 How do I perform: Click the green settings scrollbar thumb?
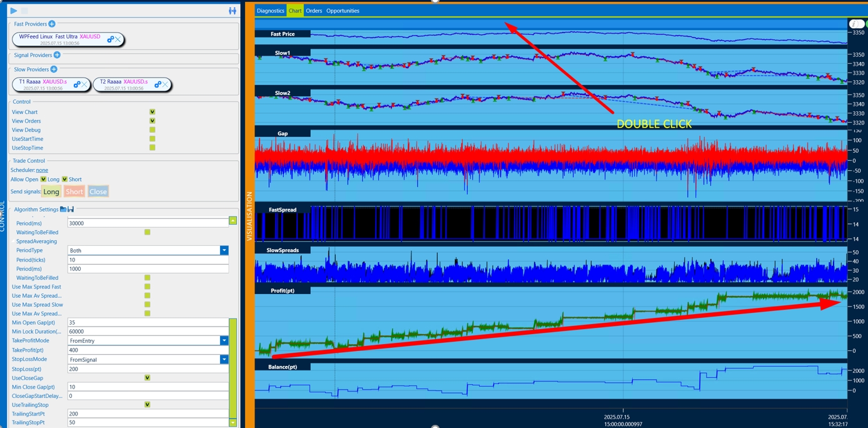point(233,367)
